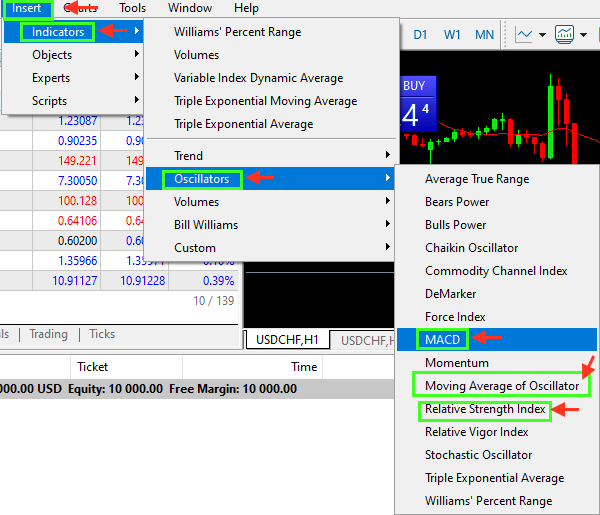Open the dropdown arrow beside the templates icon
Viewport: 600px width, 515px height.
(583, 35)
